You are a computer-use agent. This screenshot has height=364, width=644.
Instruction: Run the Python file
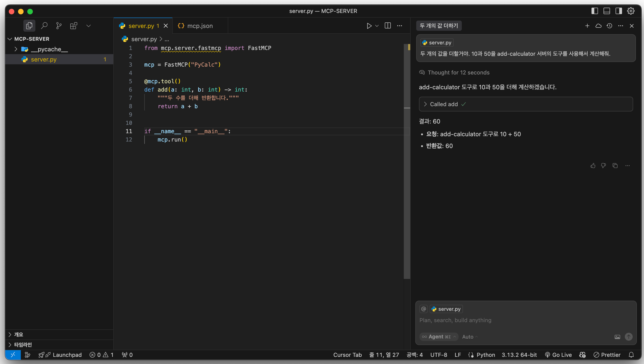(369, 26)
